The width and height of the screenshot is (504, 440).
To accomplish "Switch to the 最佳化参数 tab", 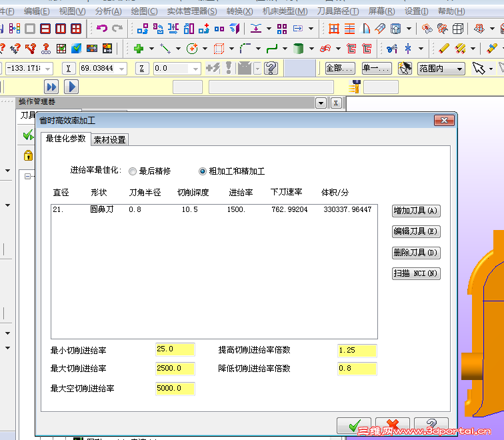I will click(x=66, y=139).
